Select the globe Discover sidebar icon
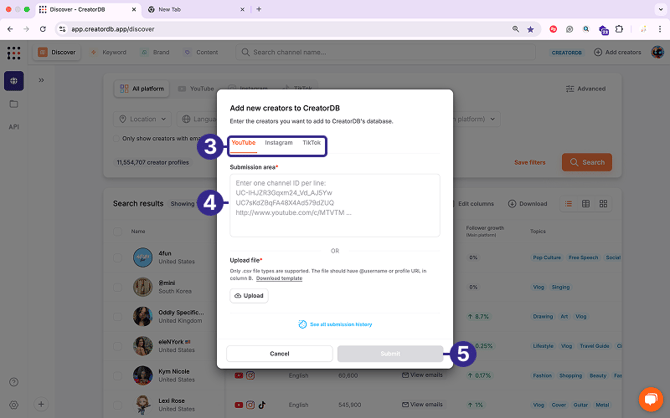Screen dimensions: 670x418 [x=14, y=81]
